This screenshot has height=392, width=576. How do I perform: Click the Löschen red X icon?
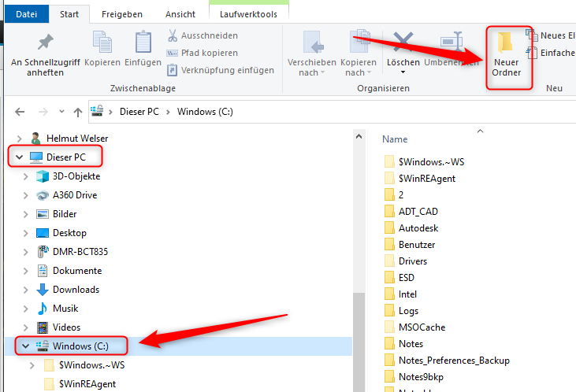click(x=403, y=43)
